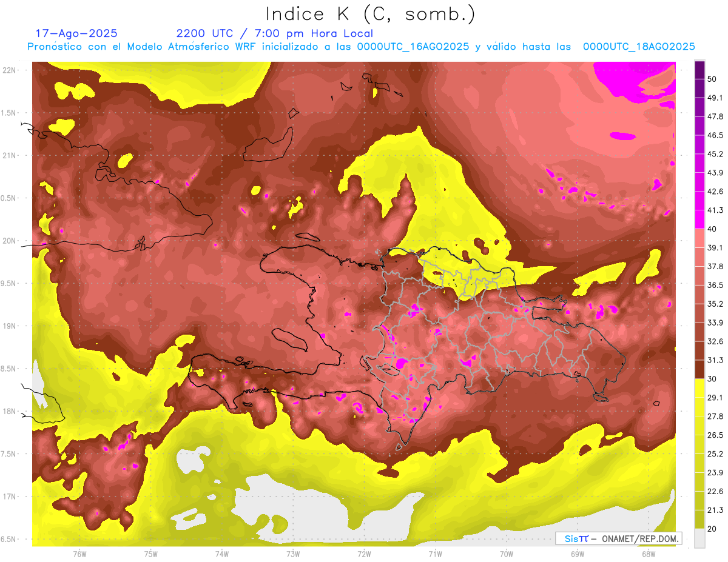
Task: Click the olive swatch between 20 and 21.3
Action: click(x=699, y=519)
